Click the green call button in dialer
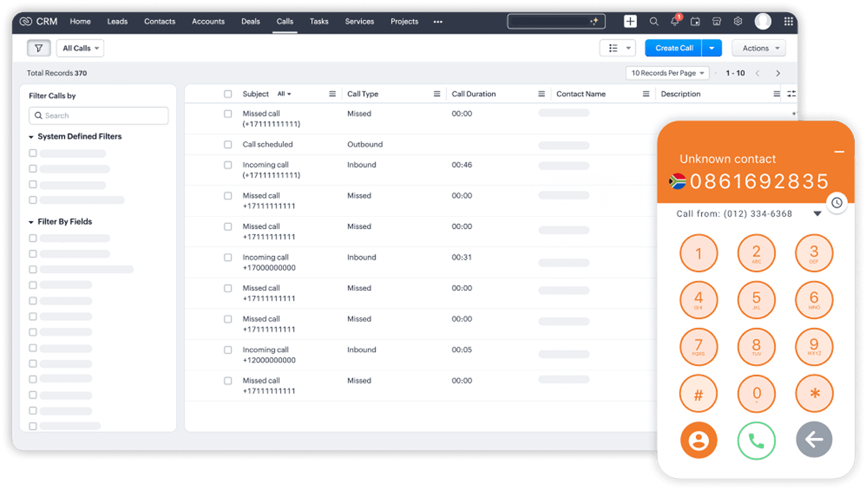The height and width of the screenshot is (492, 868). [x=756, y=440]
